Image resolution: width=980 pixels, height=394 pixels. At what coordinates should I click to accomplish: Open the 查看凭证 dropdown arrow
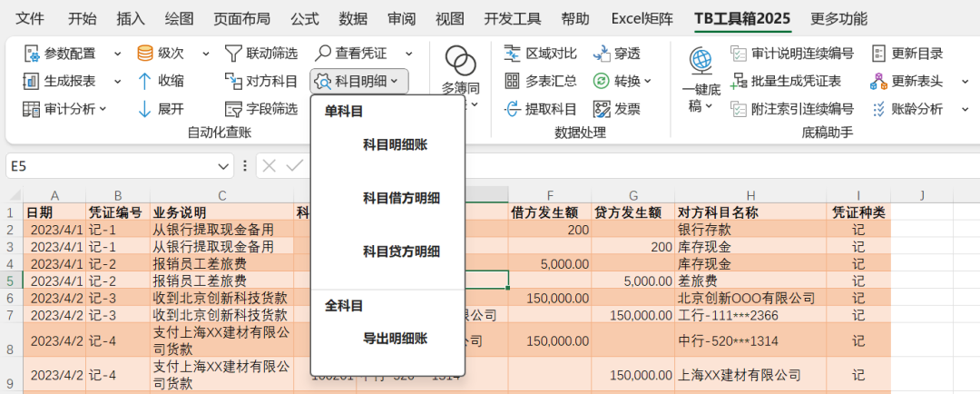click(408, 54)
